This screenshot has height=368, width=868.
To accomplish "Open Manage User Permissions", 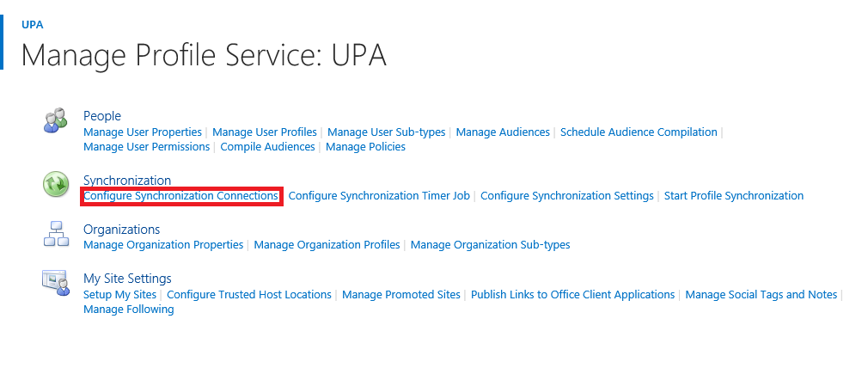I will click(147, 147).
